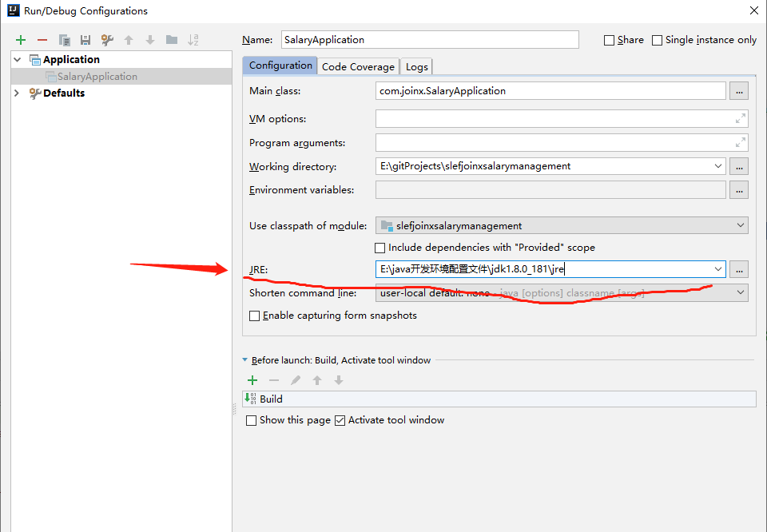Viewport: 767px width, 532px height.
Task: Save the current run configuration
Action: click(x=85, y=40)
